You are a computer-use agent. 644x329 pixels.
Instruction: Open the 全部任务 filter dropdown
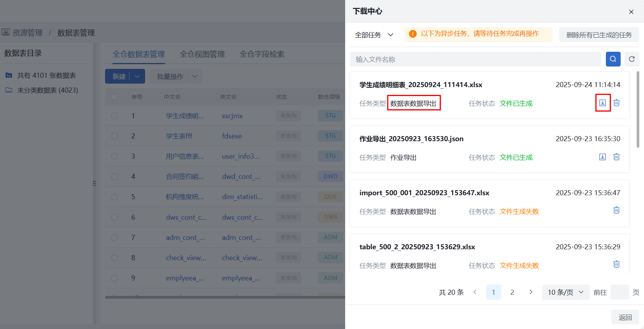click(x=374, y=35)
